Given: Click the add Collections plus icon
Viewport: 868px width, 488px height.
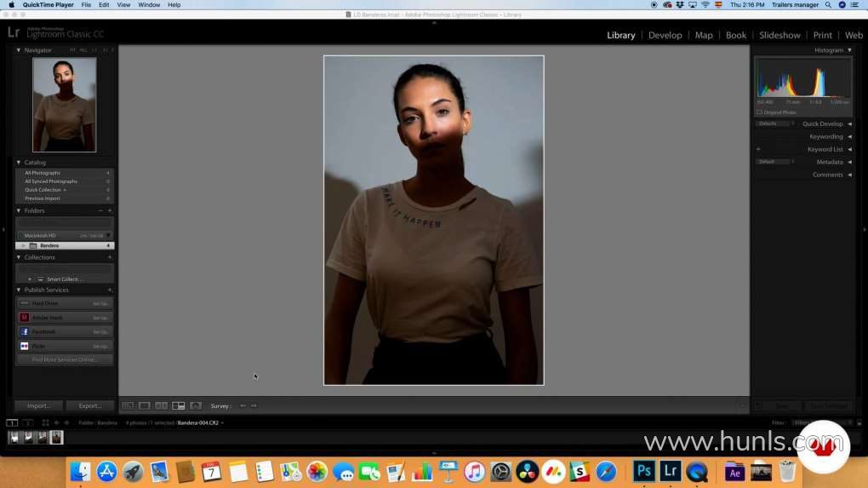Looking at the screenshot, I should pos(109,257).
